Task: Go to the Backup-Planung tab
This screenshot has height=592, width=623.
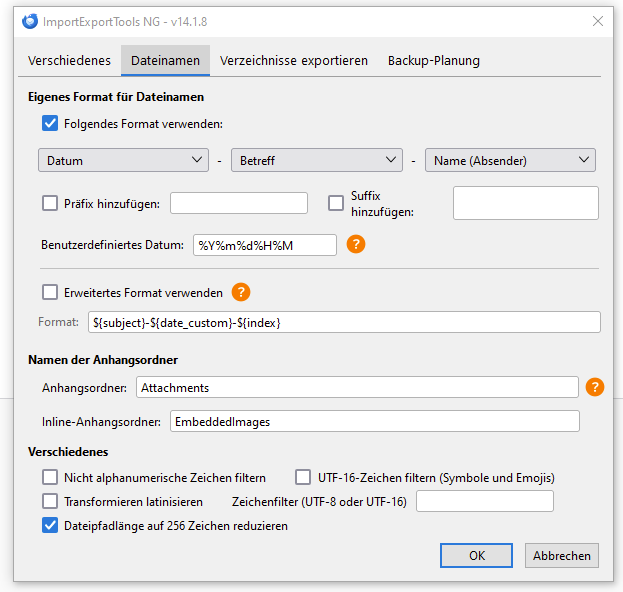Action: click(x=434, y=61)
